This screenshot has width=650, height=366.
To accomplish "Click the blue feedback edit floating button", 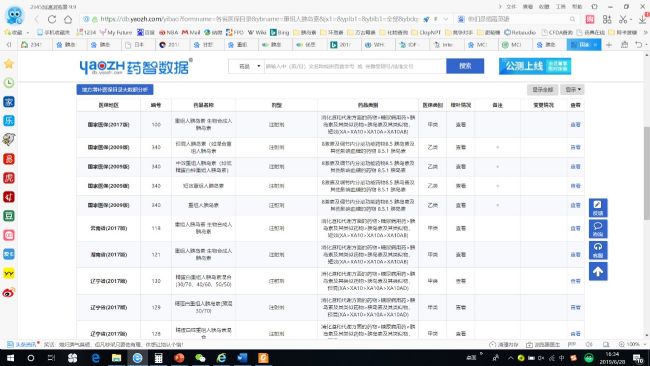I will pos(598,208).
